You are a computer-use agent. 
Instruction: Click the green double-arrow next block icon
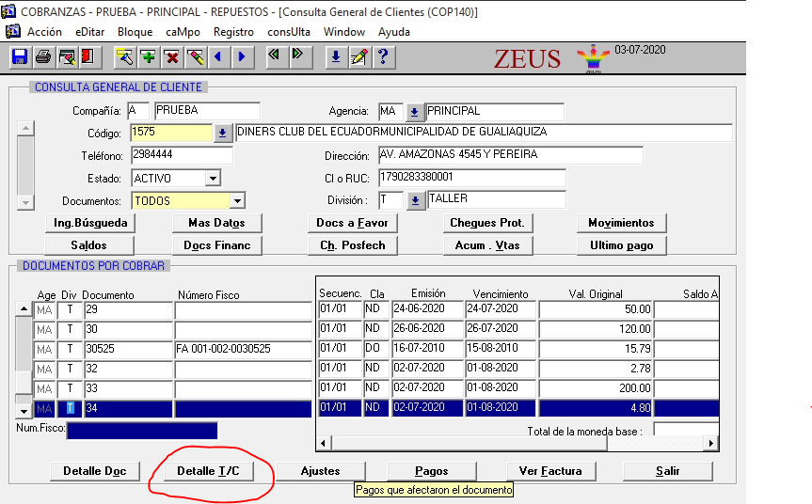pyautogui.click(x=298, y=56)
